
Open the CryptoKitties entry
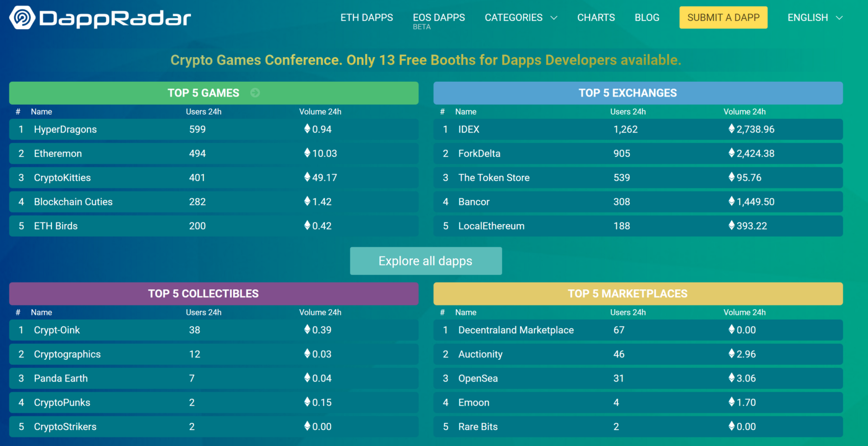coord(214,178)
